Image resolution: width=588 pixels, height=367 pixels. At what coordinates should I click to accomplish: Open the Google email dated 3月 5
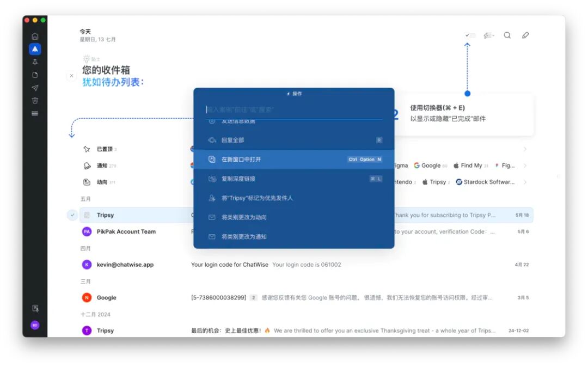click(307, 298)
